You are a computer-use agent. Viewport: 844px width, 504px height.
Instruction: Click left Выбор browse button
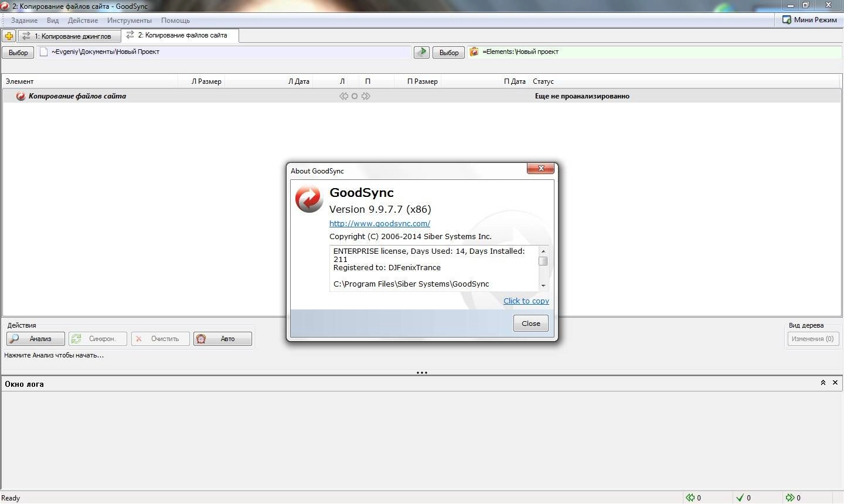pyautogui.click(x=18, y=52)
